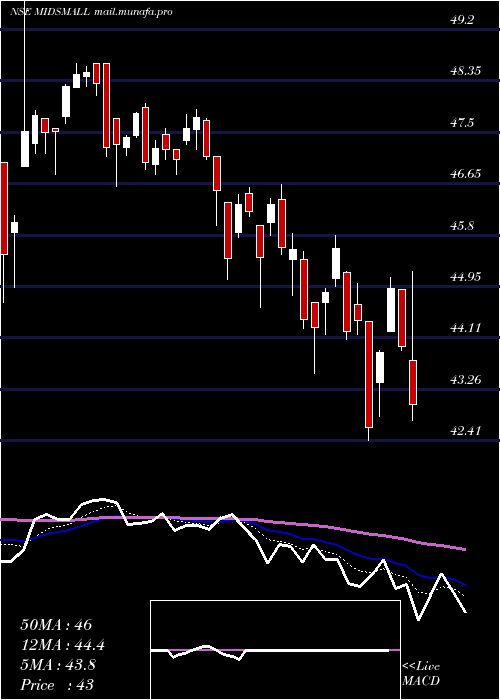Viewport: 500px width, 700px height.
Task: Click the 49.2 price axis label
Action: coord(462,20)
